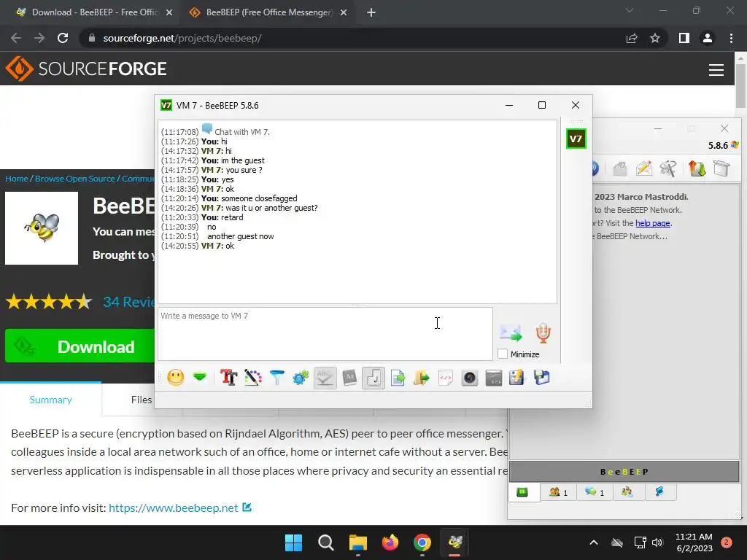Click the code snippet </> icon

(x=446, y=378)
